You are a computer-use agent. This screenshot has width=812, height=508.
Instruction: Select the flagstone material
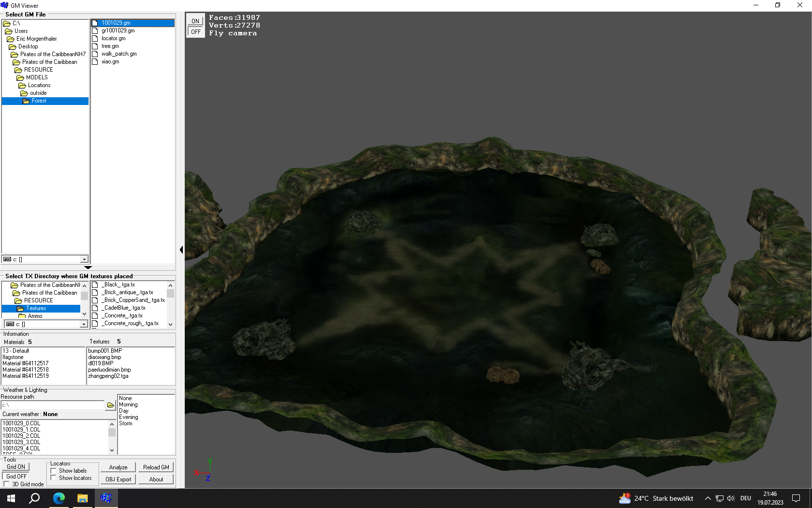pos(13,357)
